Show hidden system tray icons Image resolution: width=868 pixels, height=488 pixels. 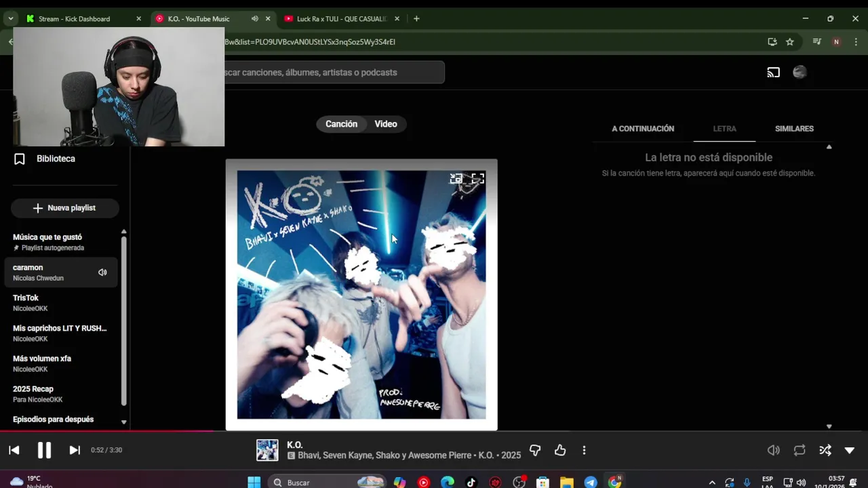point(711,483)
